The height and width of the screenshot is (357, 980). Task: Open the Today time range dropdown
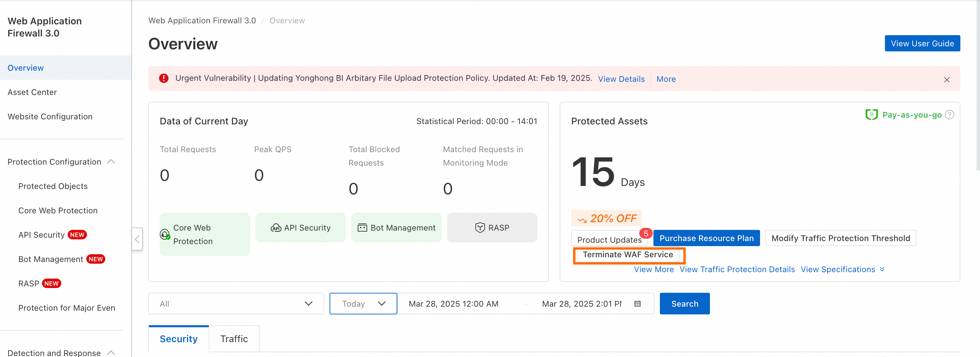(363, 303)
